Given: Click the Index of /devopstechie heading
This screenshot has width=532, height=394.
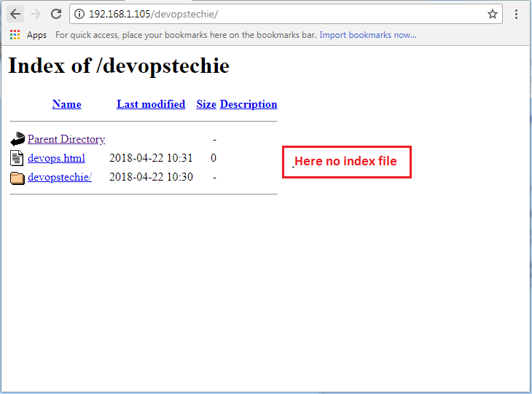Looking at the screenshot, I should [x=119, y=66].
